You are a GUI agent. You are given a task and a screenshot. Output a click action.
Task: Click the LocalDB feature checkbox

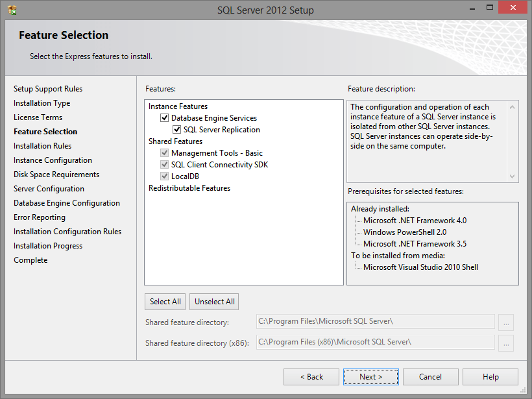pos(165,176)
